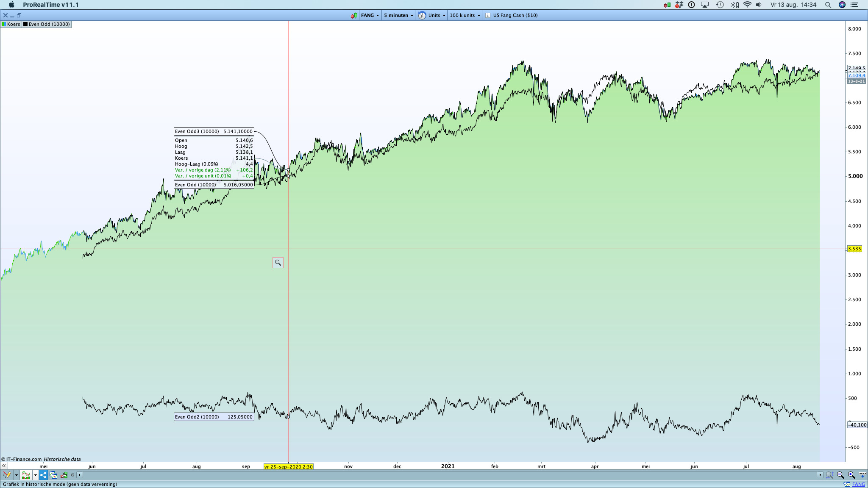Image resolution: width=868 pixels, height=488 pixels.
Task: Click the magnifier icon inside chart
Action: 278,263
